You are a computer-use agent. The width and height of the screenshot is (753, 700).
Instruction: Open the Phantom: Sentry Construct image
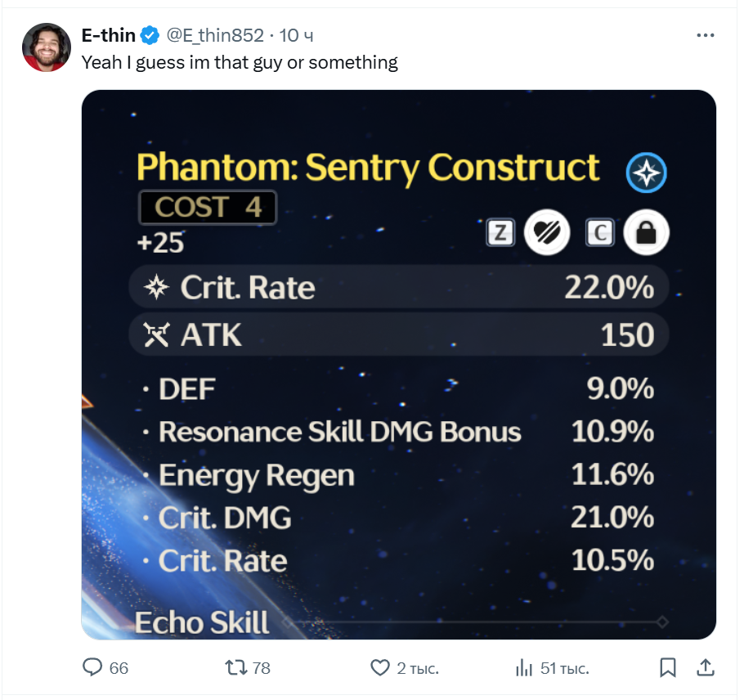(399, 364)
